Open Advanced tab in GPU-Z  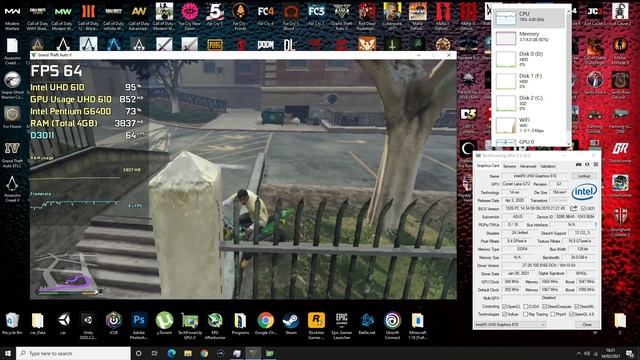pos(528,166)
